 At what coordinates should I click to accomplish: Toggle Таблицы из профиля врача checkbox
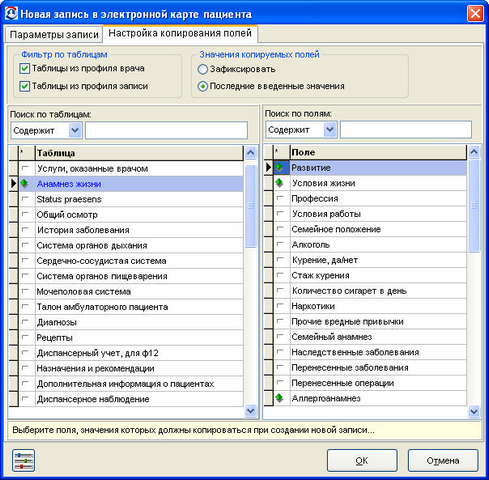click(24, 69)
